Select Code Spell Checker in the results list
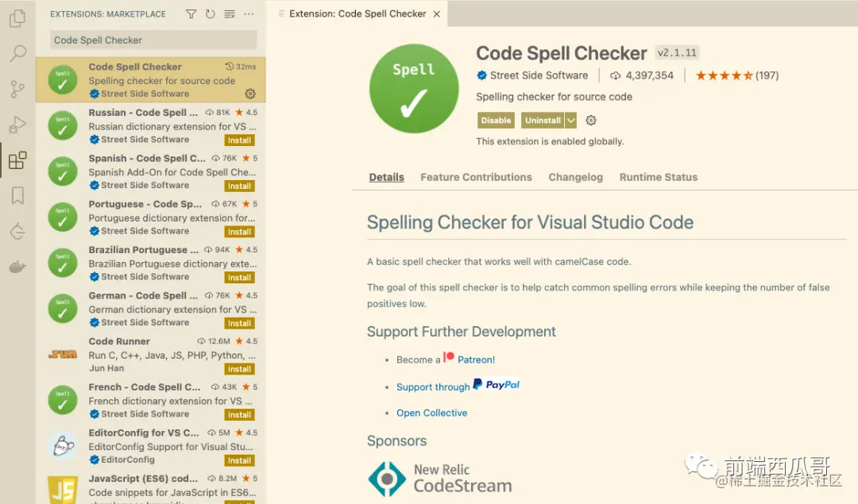This screenshot has height=504, width=858. tap(151, 80)
